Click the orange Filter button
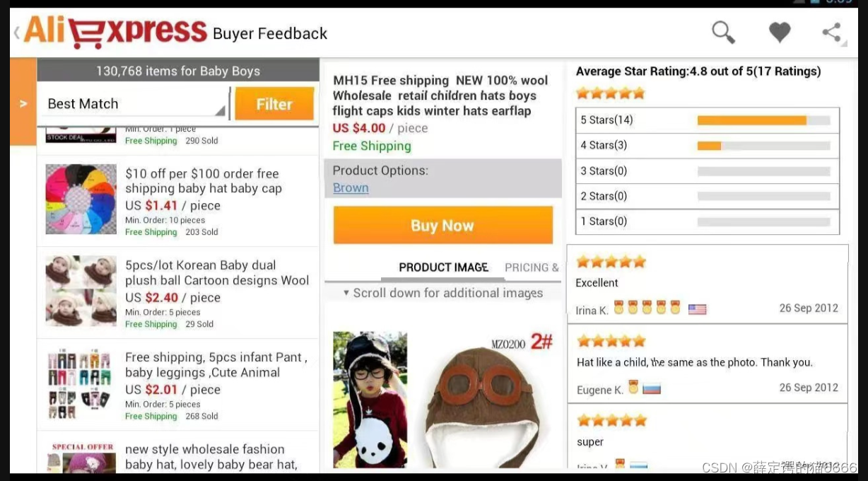This screenshot has width=868, height=481. [274, 104]
